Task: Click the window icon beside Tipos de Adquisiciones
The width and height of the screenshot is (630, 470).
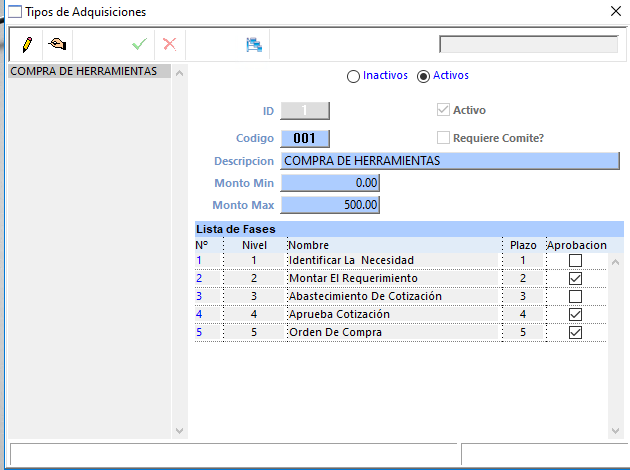Action: tap(15, 12)
